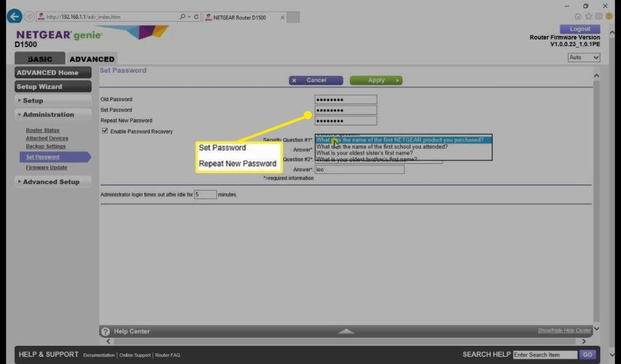This screenshot has height=364, width=621.
Task: Click the browser address bar URL
Action: tap(83, 17)
